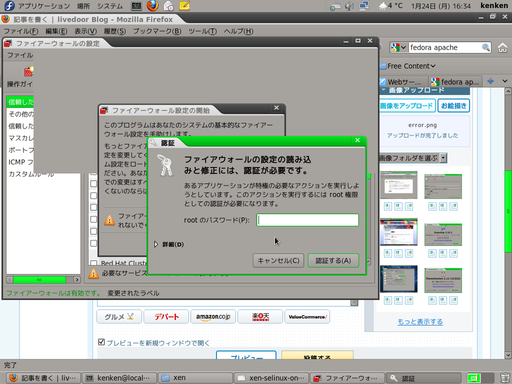
Task: Select the マスカレ entry in firewall sidebar
Action: point(21,138)
